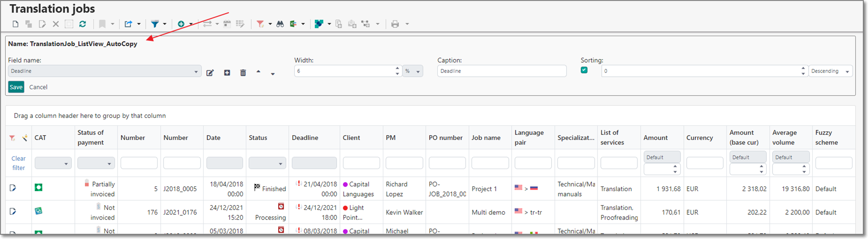868x239 pixels.
Task: Click the binoculars search icon
Action: click(x=280, y=24)
